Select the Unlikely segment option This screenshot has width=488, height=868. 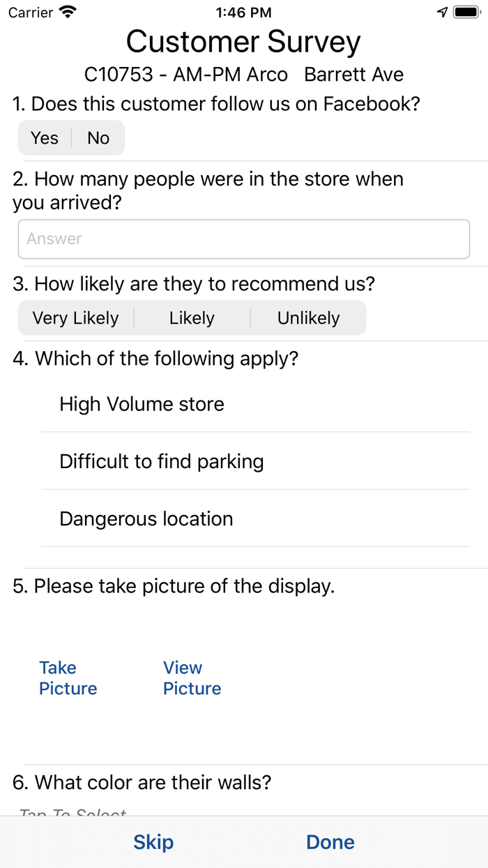pyautogui.click(x=308, y=318)
